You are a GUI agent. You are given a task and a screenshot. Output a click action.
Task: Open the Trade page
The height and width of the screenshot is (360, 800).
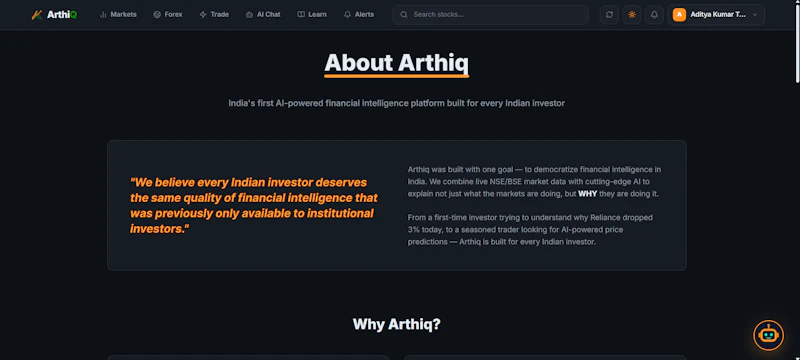(214, 15)
